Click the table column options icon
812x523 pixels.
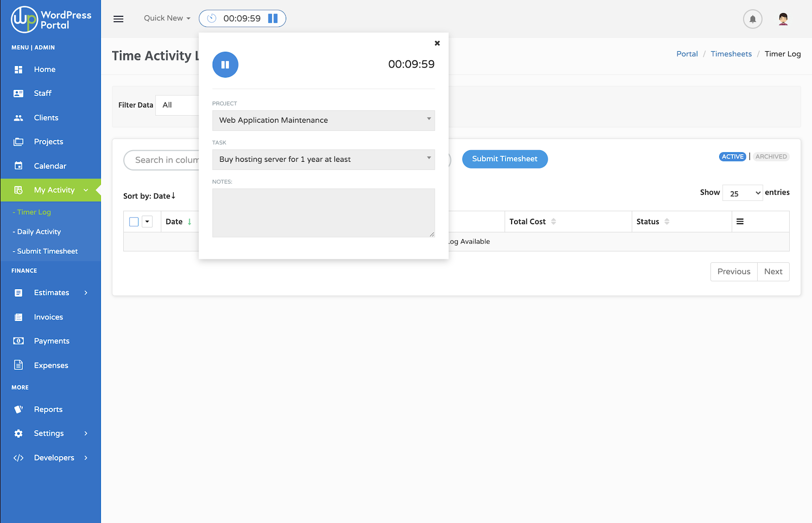[x=740, y=222]
